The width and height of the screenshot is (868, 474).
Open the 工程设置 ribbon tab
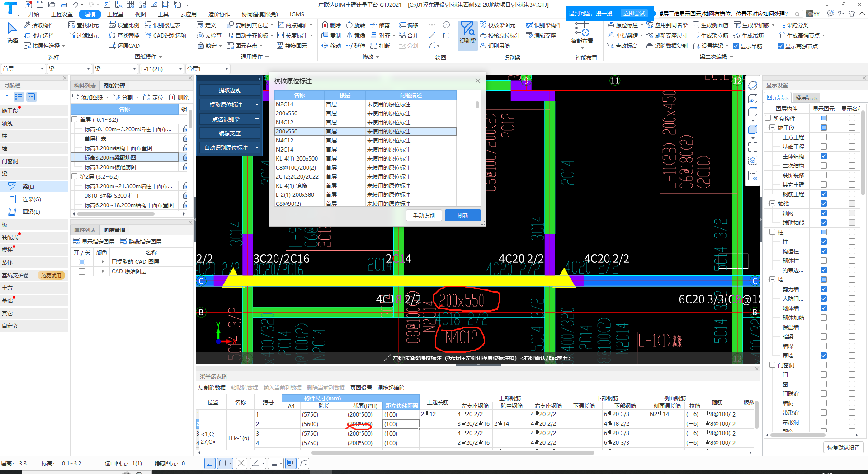62,14
